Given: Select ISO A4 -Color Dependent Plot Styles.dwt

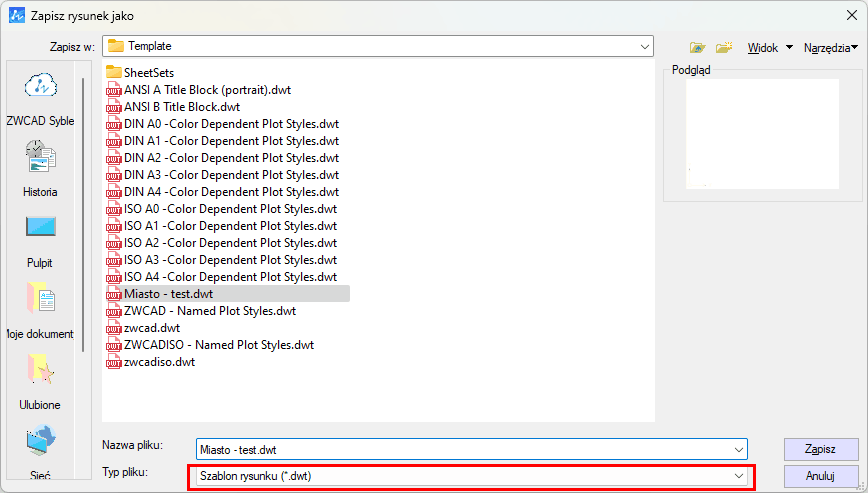Looking at the screenshot, I should pos(230,277).
